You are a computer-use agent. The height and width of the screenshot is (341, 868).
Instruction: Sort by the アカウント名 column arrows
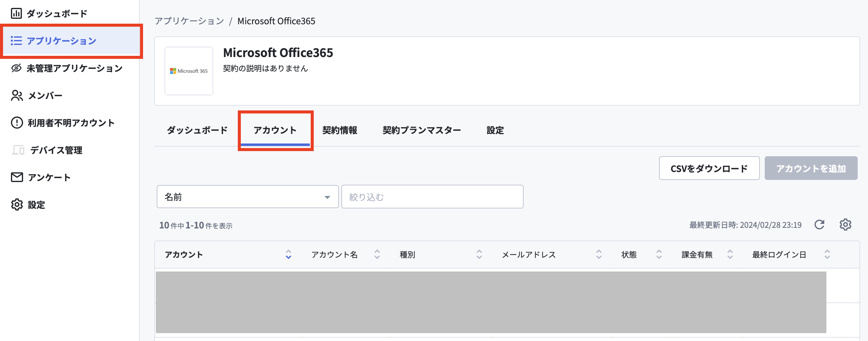pyautogui.click(x=377, y=255)
